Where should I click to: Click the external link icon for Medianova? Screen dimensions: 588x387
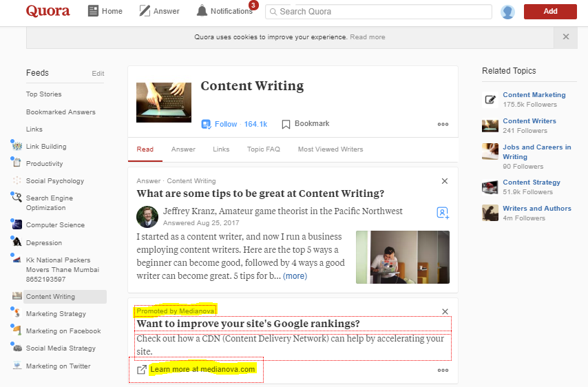point(141,370)
